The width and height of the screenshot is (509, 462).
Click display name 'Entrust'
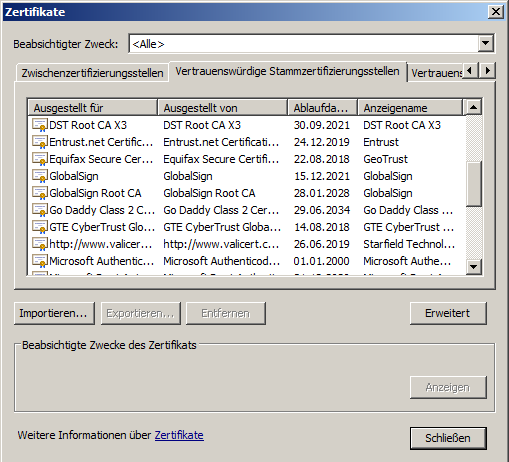[381, 142]
